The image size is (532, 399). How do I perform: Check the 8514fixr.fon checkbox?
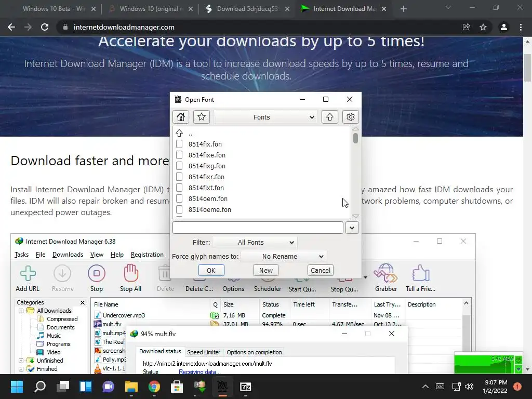click(179, 177)
